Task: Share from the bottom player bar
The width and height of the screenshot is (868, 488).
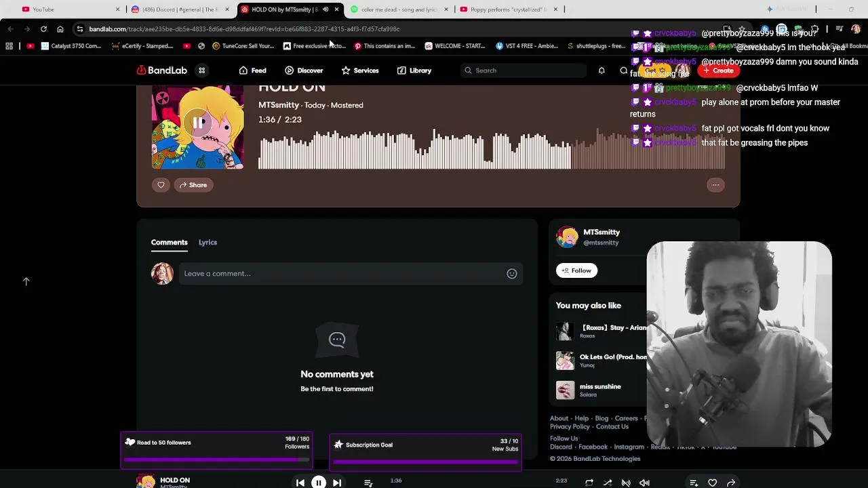Action: (731, 483)
